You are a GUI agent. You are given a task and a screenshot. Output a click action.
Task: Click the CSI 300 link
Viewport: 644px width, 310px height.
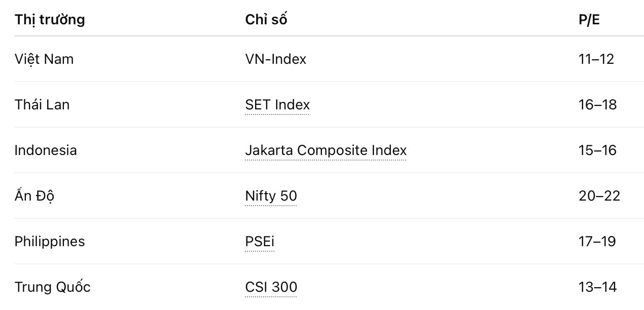[x=271, y=287]
